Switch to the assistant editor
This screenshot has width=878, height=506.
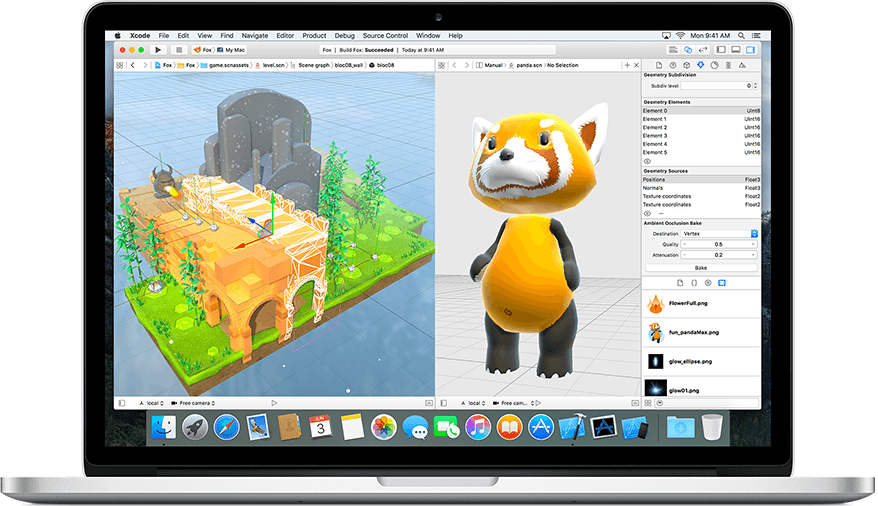pos(688,50)
